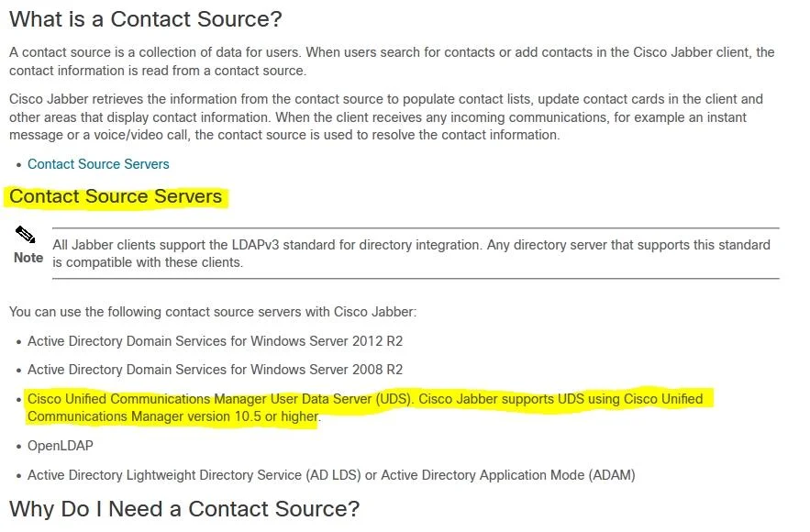This screenshot has width=810, height=532.
Task: Click the bold Note label
Action: (x=28, y=258)
